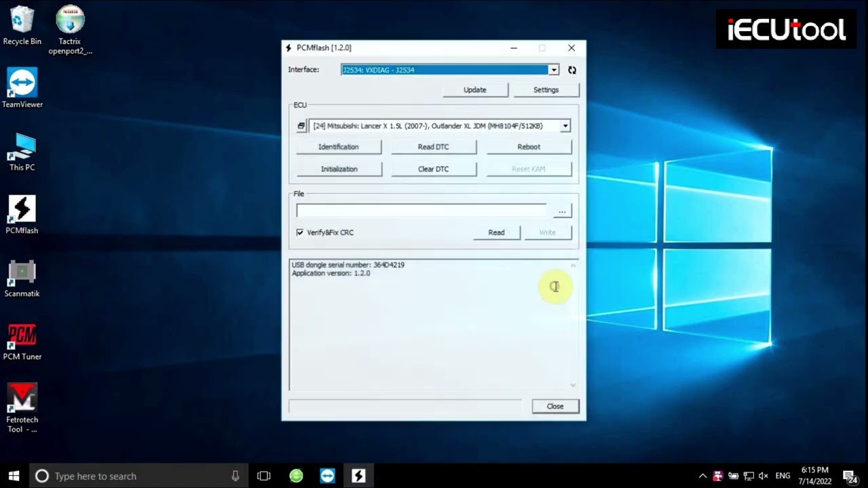Viewport: 868px width, 488px height.
Task: Expand the ECU selection dropdown arrow
Action: point(565,126)
